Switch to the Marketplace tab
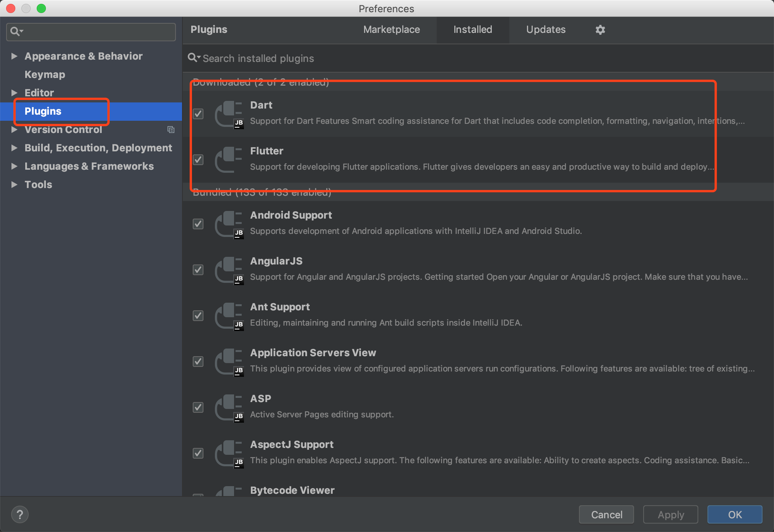Image resolution: width=774 pixels, height=532 pixels. pyautogui.click(x=392, y=29)
